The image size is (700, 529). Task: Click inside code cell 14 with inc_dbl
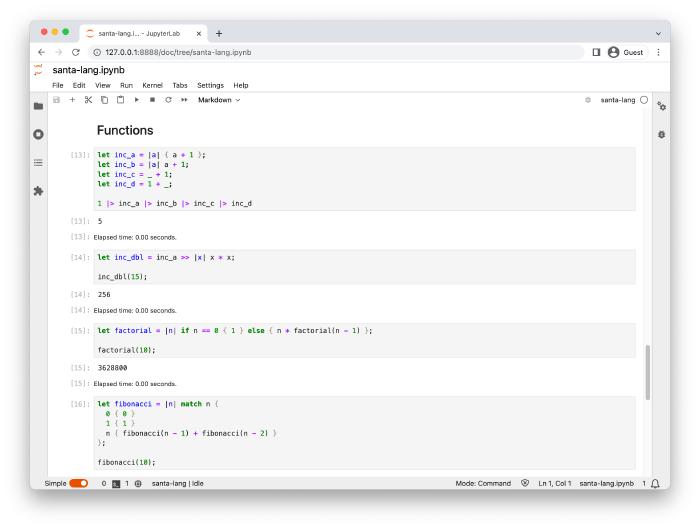click(364, 267)
